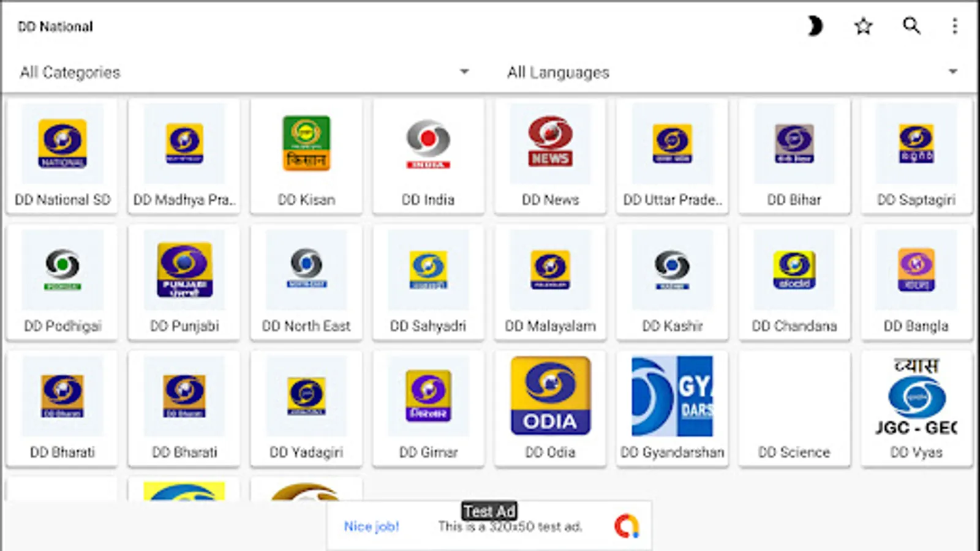
Task: Open the DD India channel logo
Action: 428,144
